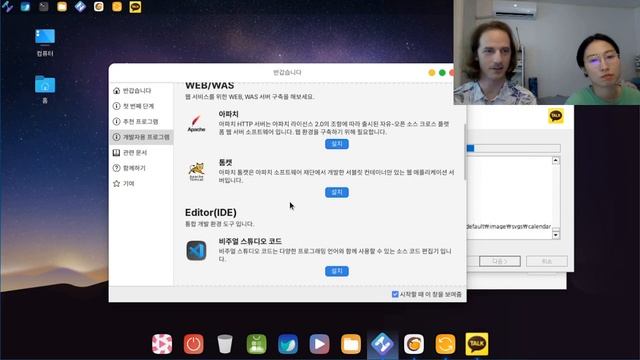
Task: Click the orange update icon in the top panel
Action: click(117, 7)
